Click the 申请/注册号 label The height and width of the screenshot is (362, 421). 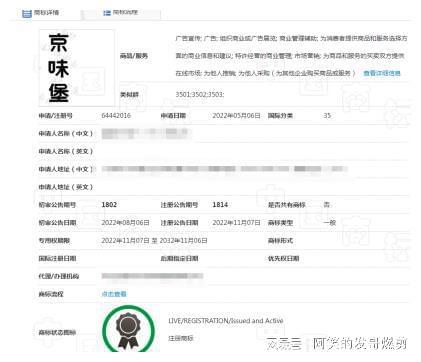tap(55, 116)
